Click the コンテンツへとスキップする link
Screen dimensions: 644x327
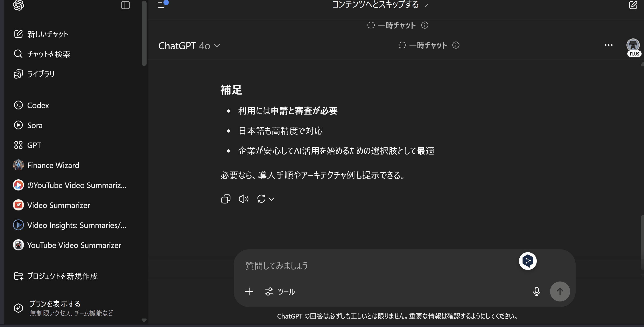click(x=376, y=4)
